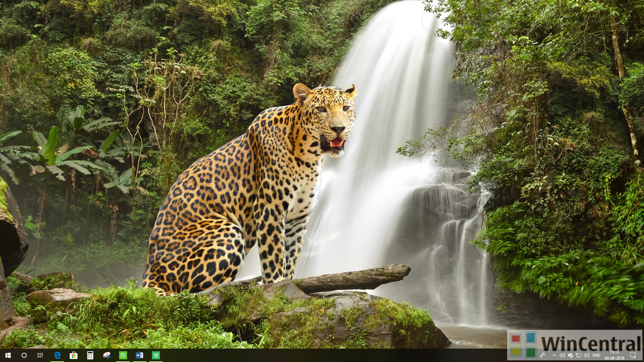Screen dimensions: 644x362
Task: Open the People icon in tray
Action: pyautogui.click(x=543, y=355)
